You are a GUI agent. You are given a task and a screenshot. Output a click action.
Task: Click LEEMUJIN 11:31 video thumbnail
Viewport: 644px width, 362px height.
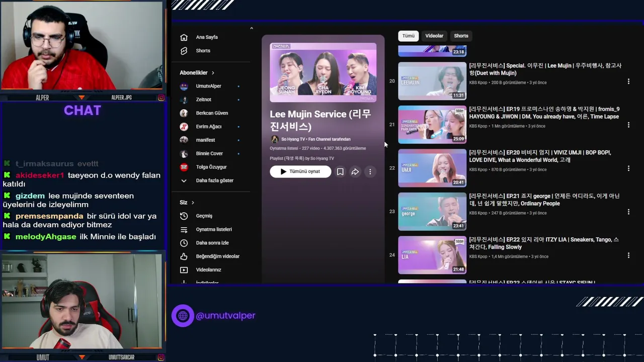point(432,81)
